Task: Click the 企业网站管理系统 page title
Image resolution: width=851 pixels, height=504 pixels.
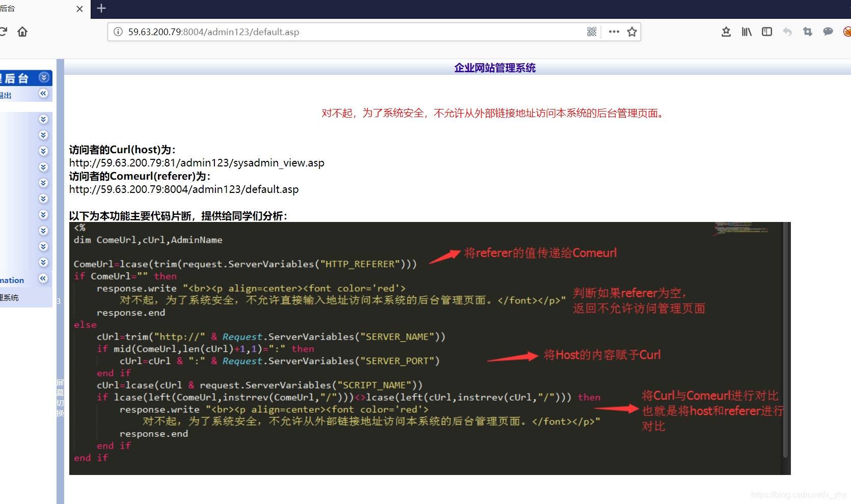Action: coord(495,68)
